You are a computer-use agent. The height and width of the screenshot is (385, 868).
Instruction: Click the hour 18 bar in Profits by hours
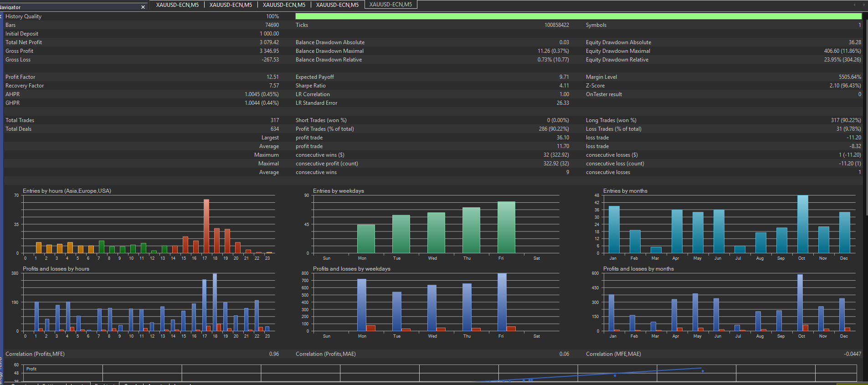215,302
